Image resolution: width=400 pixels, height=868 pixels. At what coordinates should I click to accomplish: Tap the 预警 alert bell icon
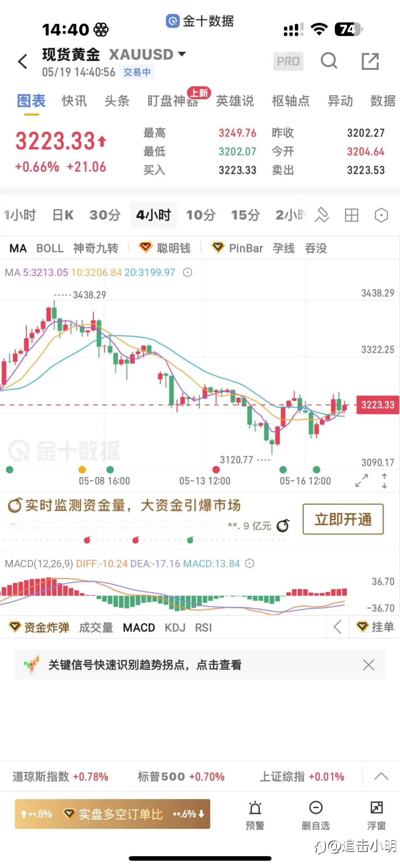coord(255,815)
